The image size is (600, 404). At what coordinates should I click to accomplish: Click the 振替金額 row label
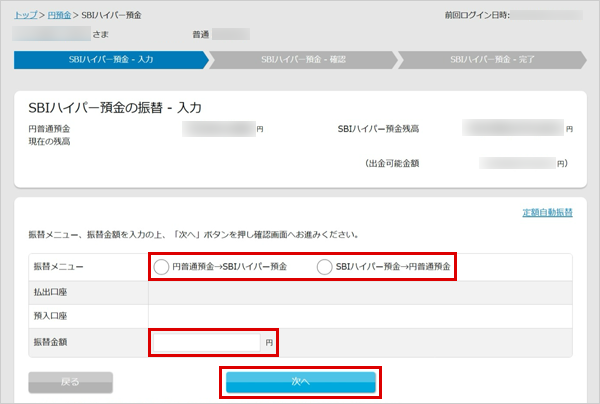click(50, 342)
